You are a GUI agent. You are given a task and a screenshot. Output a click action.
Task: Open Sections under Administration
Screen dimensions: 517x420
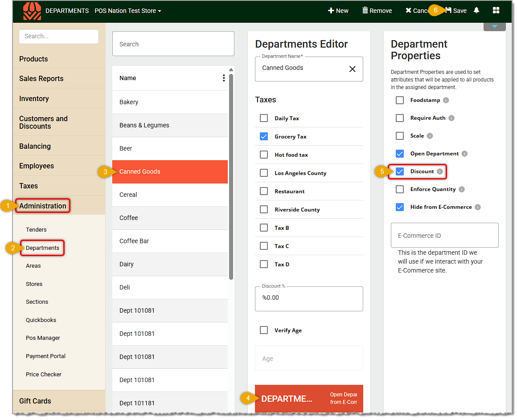37,302
